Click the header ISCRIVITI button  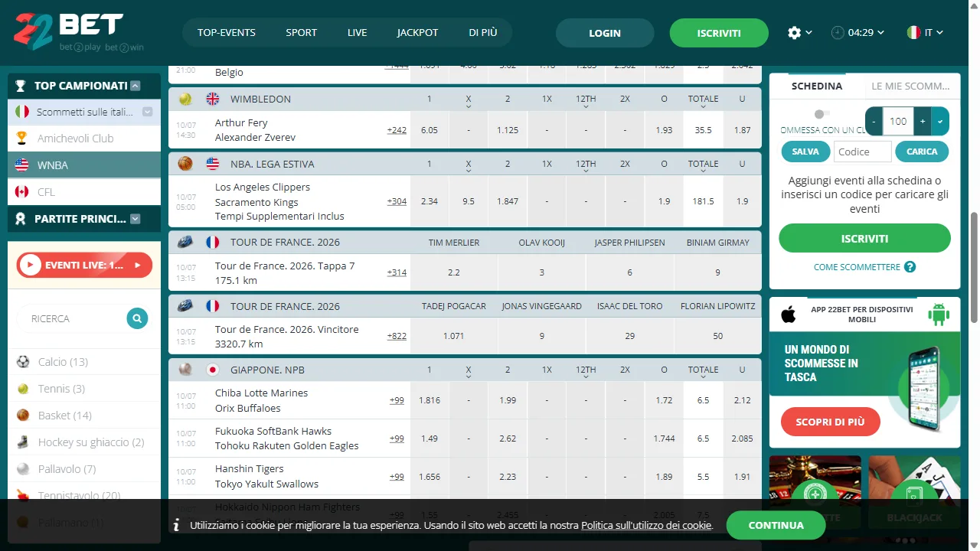[719, 33]
